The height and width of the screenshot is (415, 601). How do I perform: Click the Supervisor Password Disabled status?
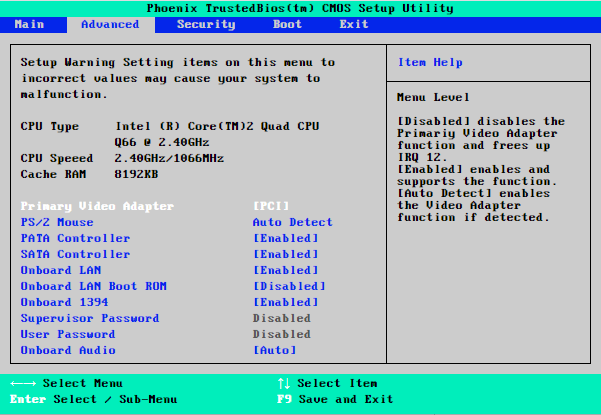click(282, 318)
